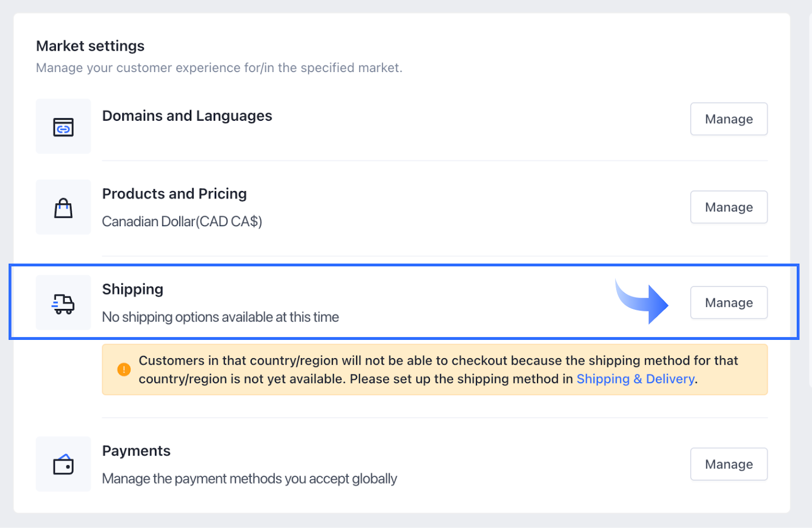Click the Market settings title
Screen dimensions: 812x528
click(x=90, y=46)
